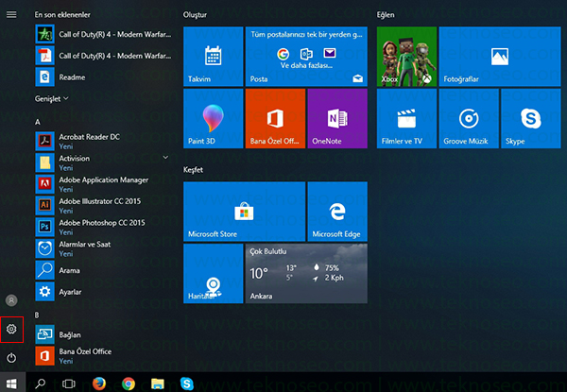Screen dimensions: 567x392
Task: Expand the hamburger menu at top left
Action: (x=11, y=14)
